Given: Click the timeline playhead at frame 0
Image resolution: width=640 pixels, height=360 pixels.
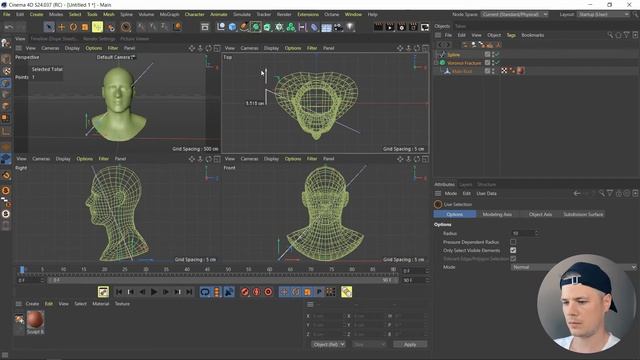Looking at the screenshot, I should (22, 269).
